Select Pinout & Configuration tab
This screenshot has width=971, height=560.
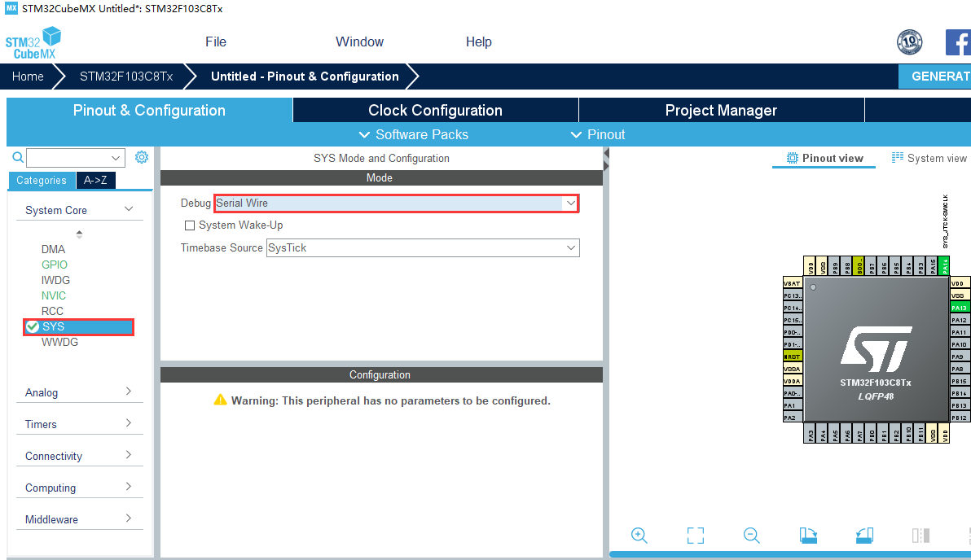click(149, 110)
